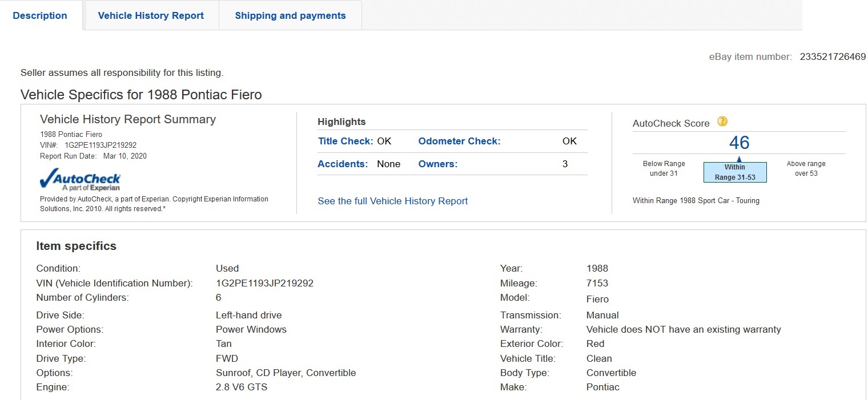The height and width of the screenshot is (400, 868).
Task: Click the Mileage value 7153
Action: [x=597, y=283]
